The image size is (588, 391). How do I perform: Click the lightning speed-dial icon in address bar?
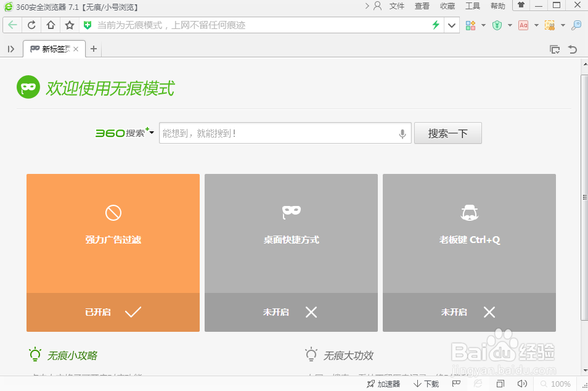[x=436, y=25]
